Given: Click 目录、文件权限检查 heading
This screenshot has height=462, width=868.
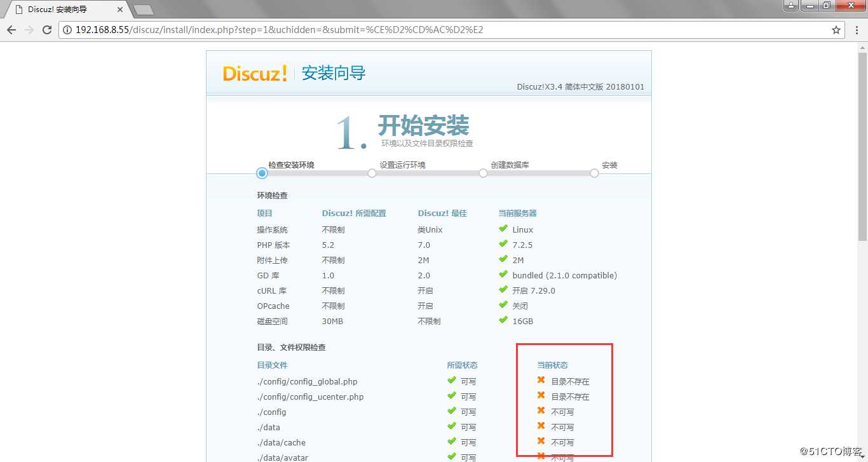Looking at the screenshot, I should (291, 348).
